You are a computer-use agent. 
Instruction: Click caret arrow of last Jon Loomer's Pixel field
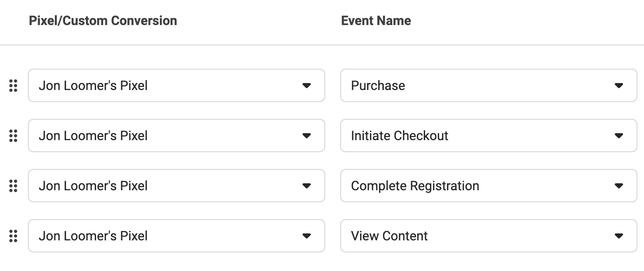tap(306, 236)
